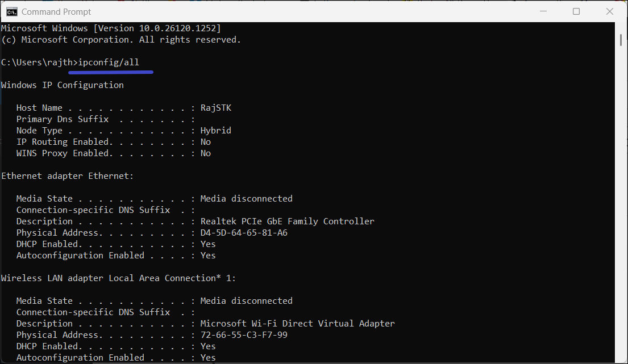Click the Command Prompt icon in title bar
628x364 pixels.
(11, 11)
